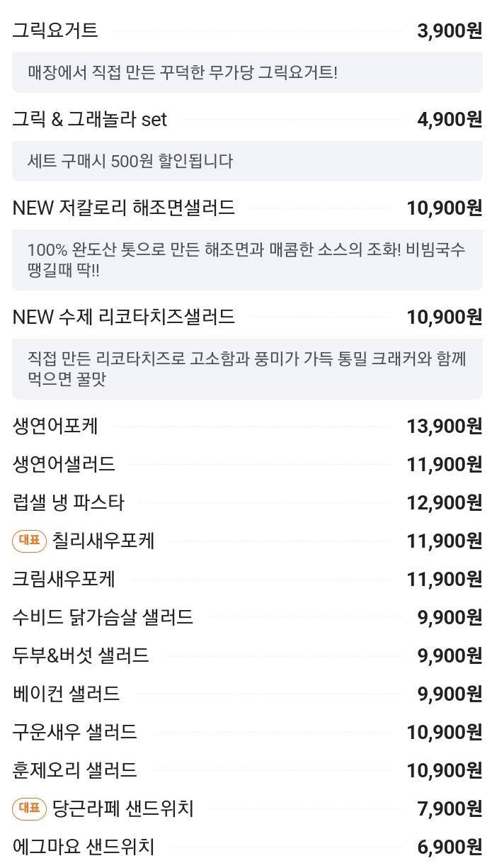
Task: Open NEW 저칼로리 해조면샐러드 item
Action: (x=247, y=208)
